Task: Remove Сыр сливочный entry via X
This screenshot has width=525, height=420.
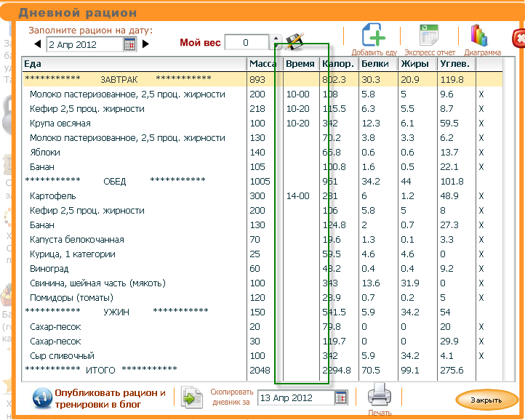Action: point(481,356)
